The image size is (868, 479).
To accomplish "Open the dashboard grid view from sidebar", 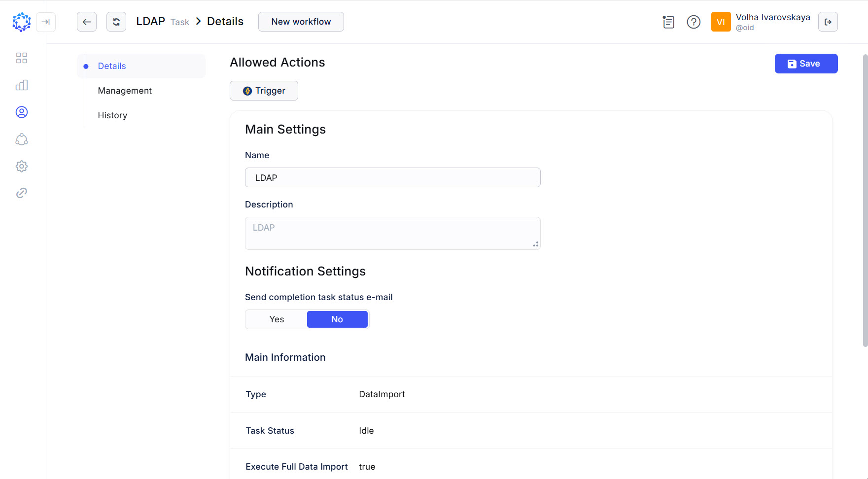I will 21,58.
